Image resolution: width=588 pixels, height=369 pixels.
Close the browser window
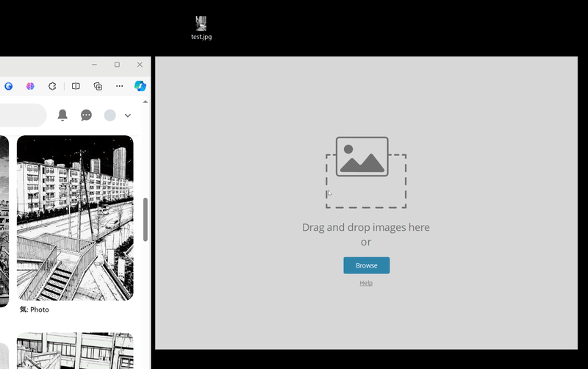tap(140, 65)
